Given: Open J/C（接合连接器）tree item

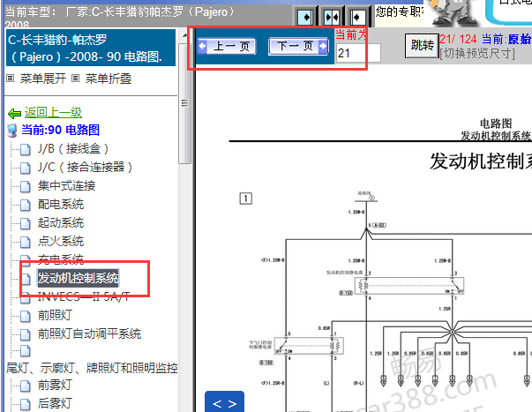Looking at the screenshot, I should pyautogui.click(x=85, y=167).
